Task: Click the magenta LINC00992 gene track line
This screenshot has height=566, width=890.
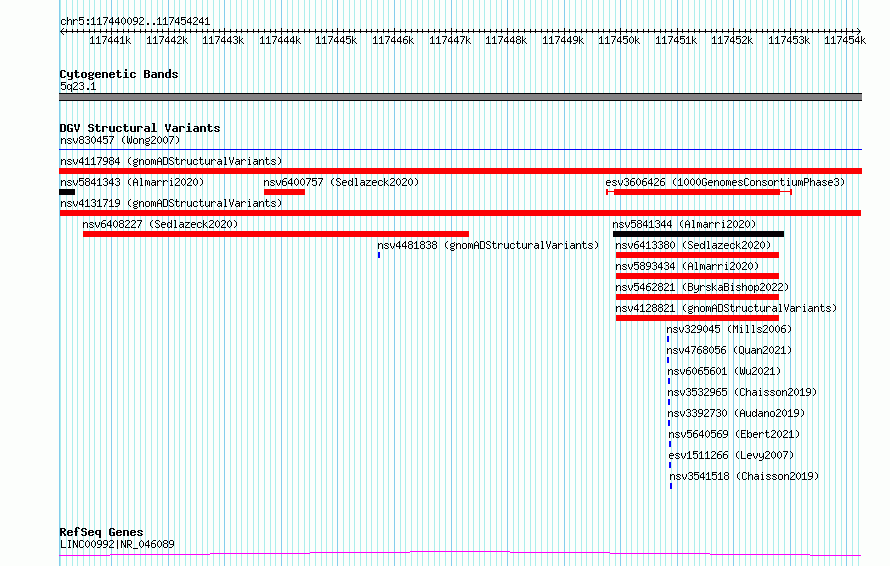Action: pos(460,553)
